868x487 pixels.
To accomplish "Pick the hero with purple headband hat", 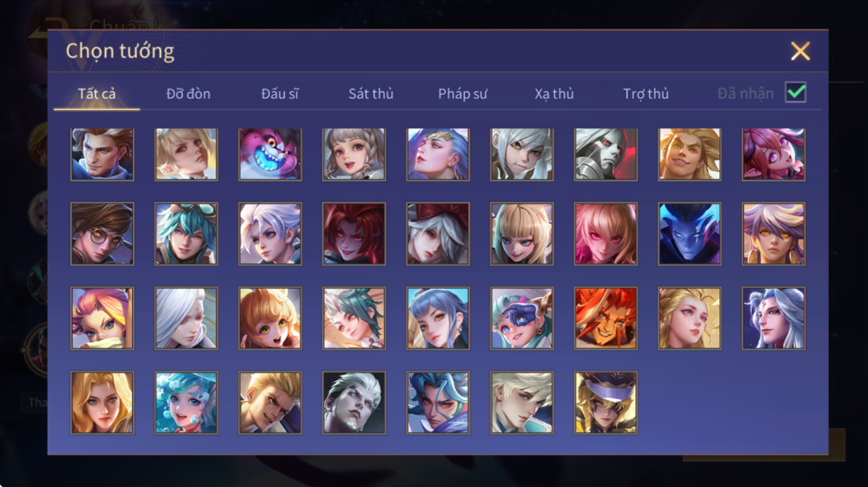I will 606,403.
